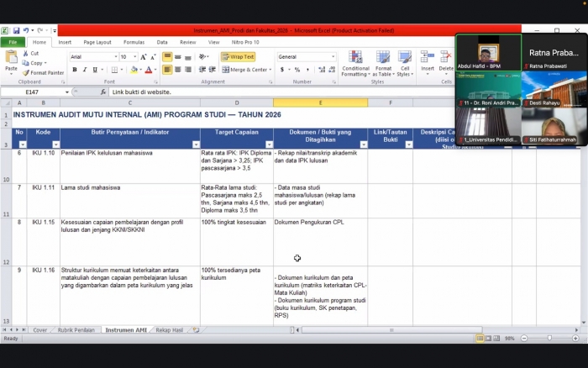This screenshot has height=368, width=588.
Task: Apply Bold formatting button
Action: tap(75, 70)
